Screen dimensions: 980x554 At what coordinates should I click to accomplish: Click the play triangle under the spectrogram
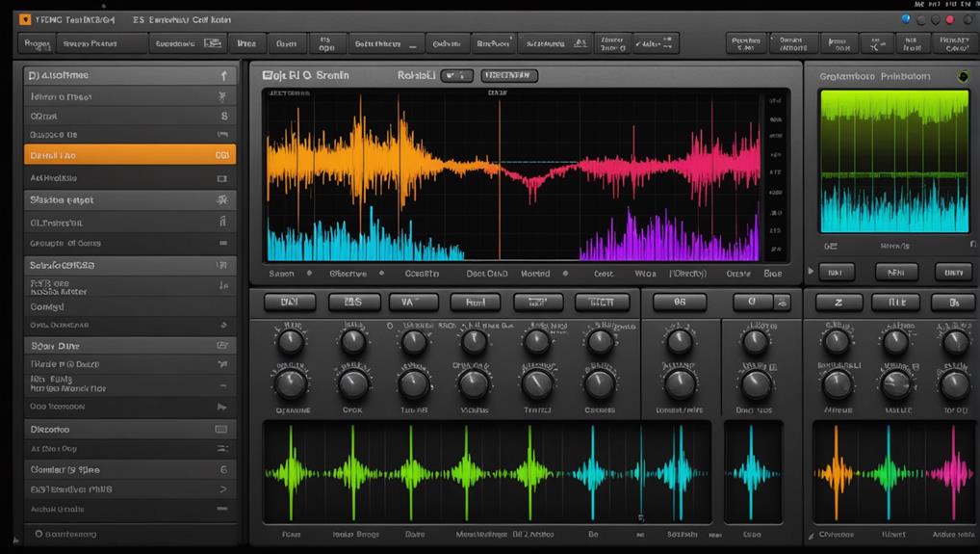pos(811,272)
